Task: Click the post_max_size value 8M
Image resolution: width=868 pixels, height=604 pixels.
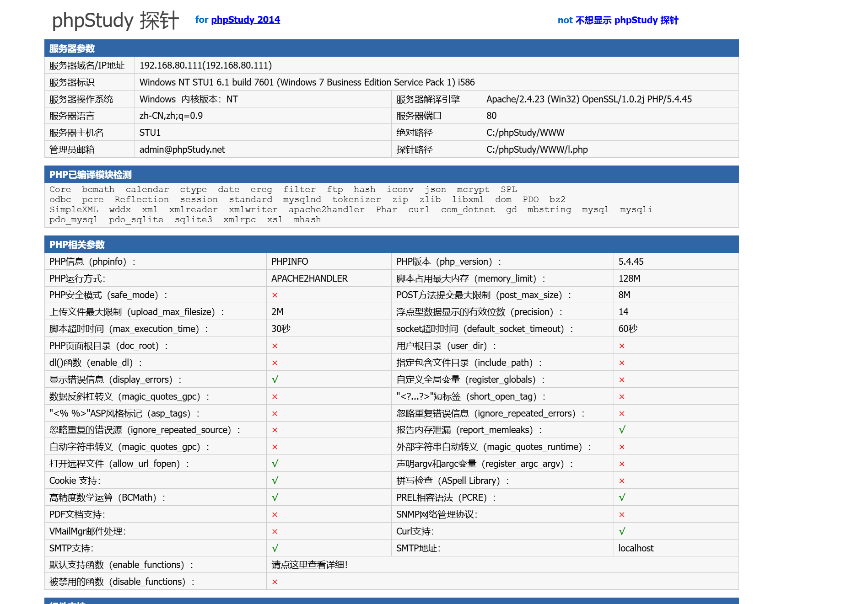Action: pos(624,295)
